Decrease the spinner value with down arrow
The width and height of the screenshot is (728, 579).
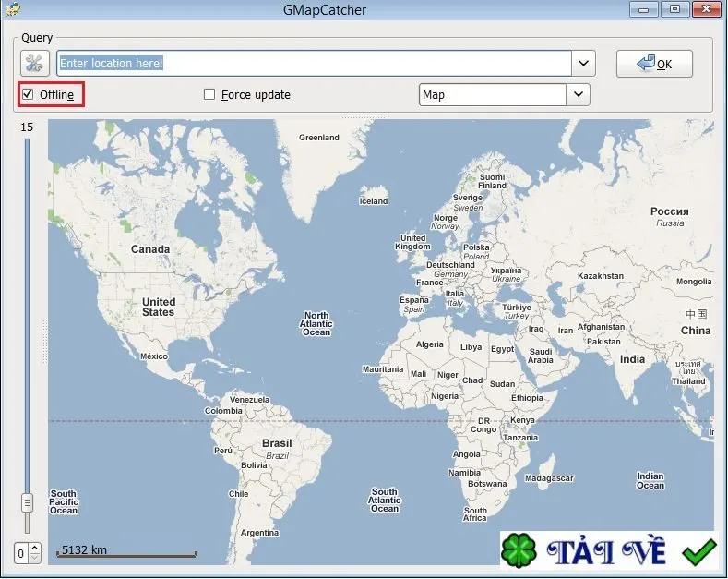coord(35,558)
